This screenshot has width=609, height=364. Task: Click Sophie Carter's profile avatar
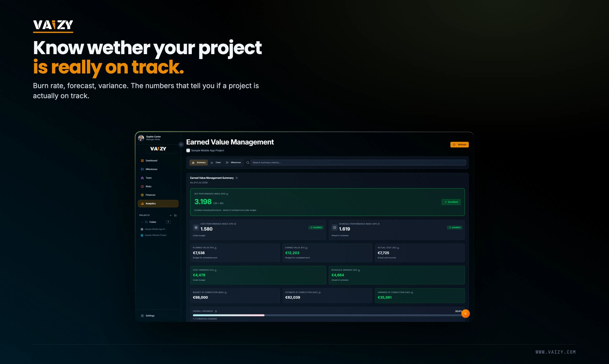pos(141,138)
